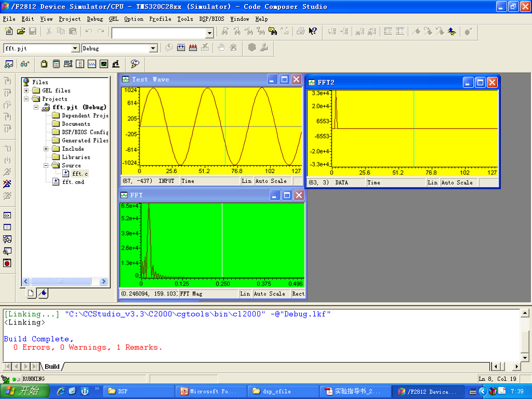Image resolution: width=532 pixels, height=399 pixels.
Task: Open the register window icon
Action: (44, 64)
